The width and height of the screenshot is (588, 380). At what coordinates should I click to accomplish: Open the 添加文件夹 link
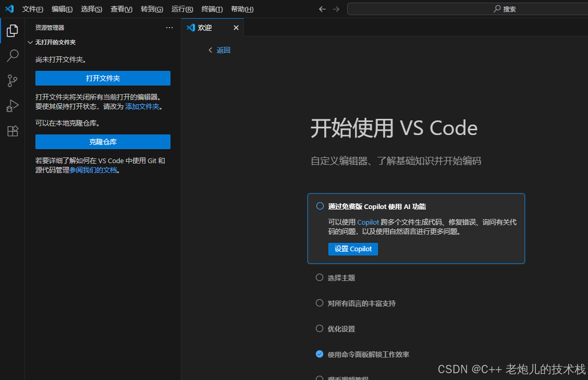pos(142,106)
